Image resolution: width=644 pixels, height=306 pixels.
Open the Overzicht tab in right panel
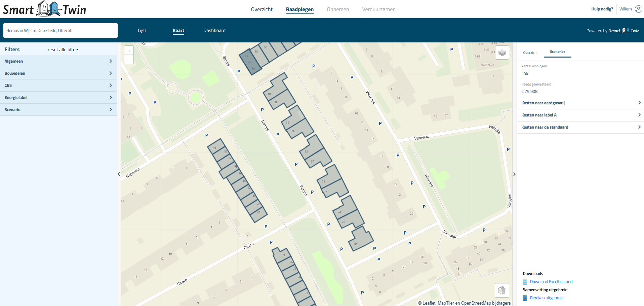coord(530,53)
